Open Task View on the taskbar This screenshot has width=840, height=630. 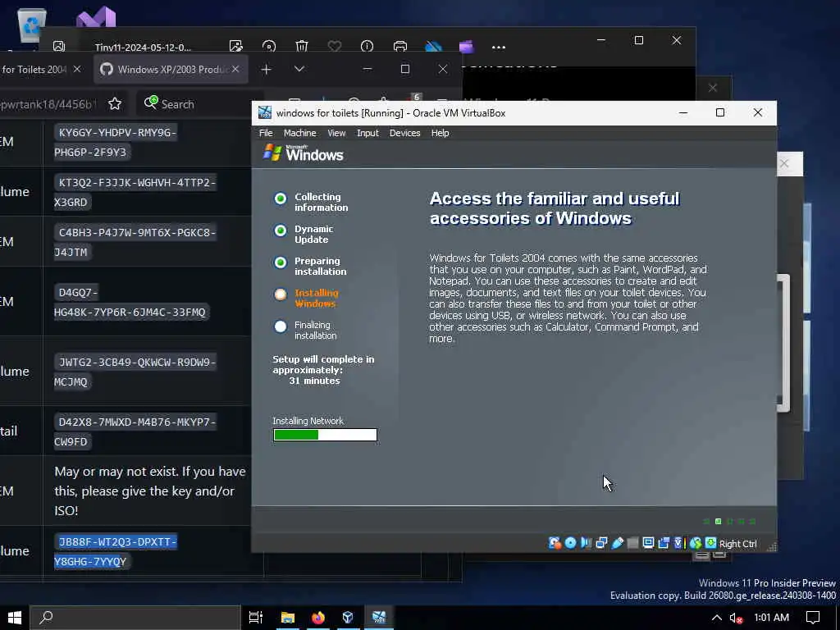pos(256,618)
